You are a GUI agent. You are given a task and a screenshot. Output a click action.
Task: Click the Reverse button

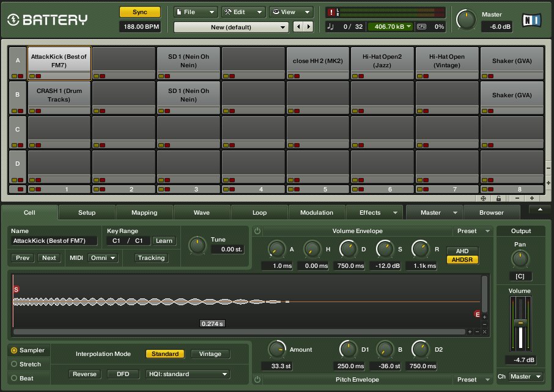[x=84, y=374]
